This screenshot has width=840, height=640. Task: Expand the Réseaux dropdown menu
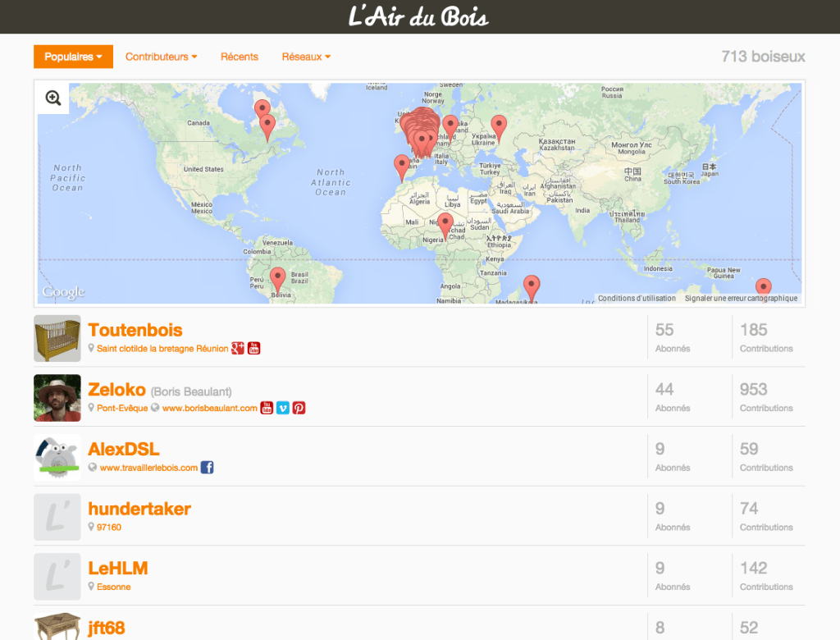pos(307,57)
